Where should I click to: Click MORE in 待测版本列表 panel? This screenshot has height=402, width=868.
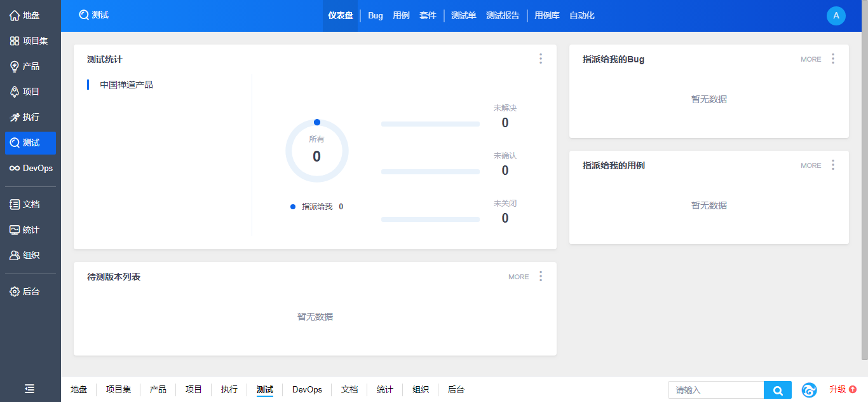[519, 277]
